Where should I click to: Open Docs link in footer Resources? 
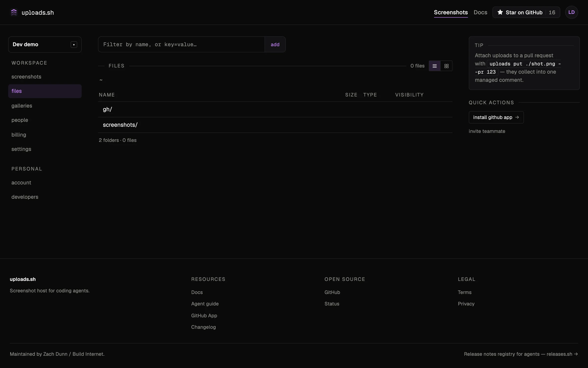[x=197, y=292]
